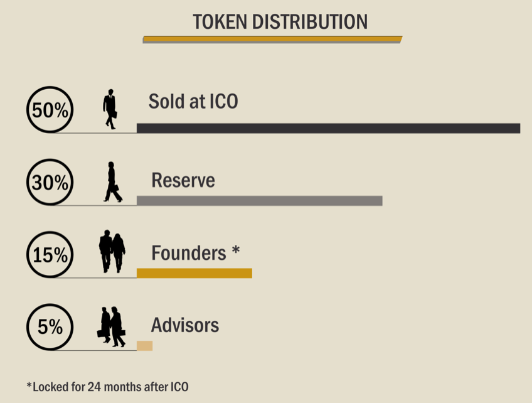Click the gold underline beneath the title
Viewport: 532px width, 403px height.
272,40
